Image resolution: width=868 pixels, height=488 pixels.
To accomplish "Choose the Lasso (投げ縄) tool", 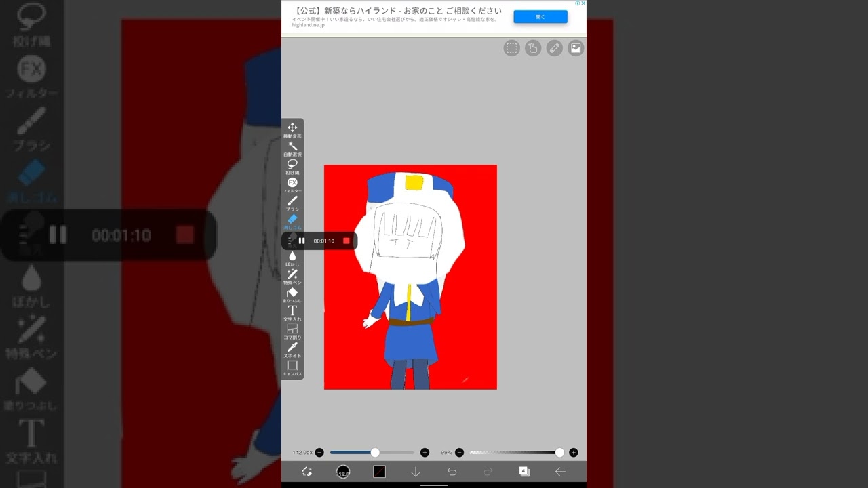I will [x=292, y=165].
